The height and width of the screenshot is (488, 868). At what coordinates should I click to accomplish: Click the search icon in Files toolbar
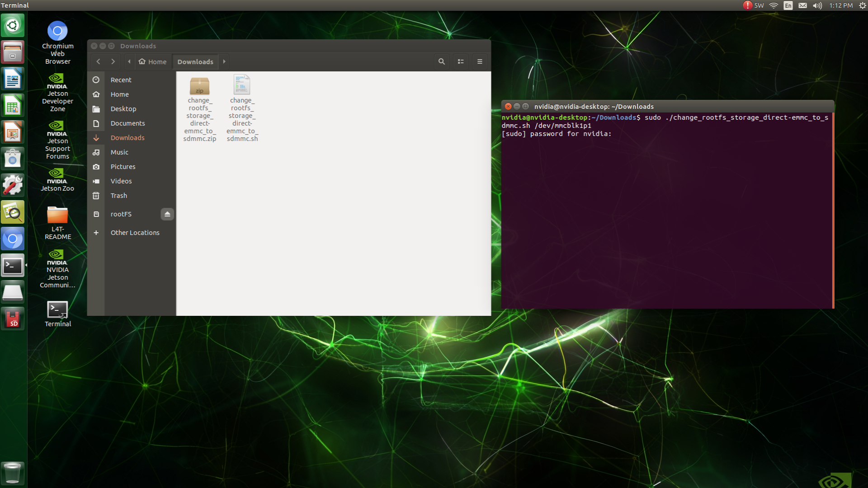pos(441,61)
